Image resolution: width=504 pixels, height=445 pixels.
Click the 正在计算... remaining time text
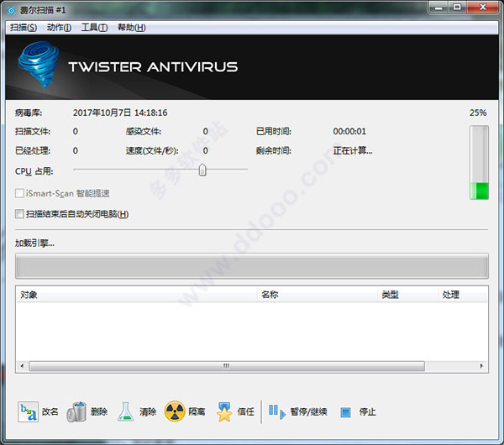[x=353, y=150]
